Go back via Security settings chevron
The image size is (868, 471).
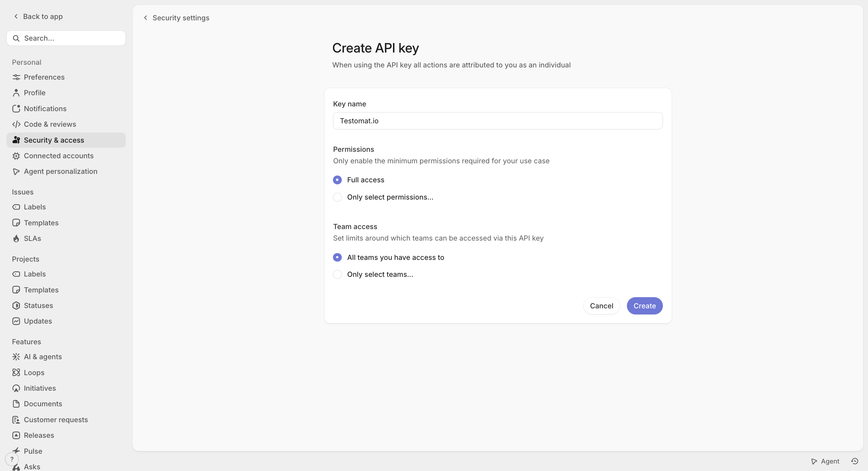(x=145, y=18)
